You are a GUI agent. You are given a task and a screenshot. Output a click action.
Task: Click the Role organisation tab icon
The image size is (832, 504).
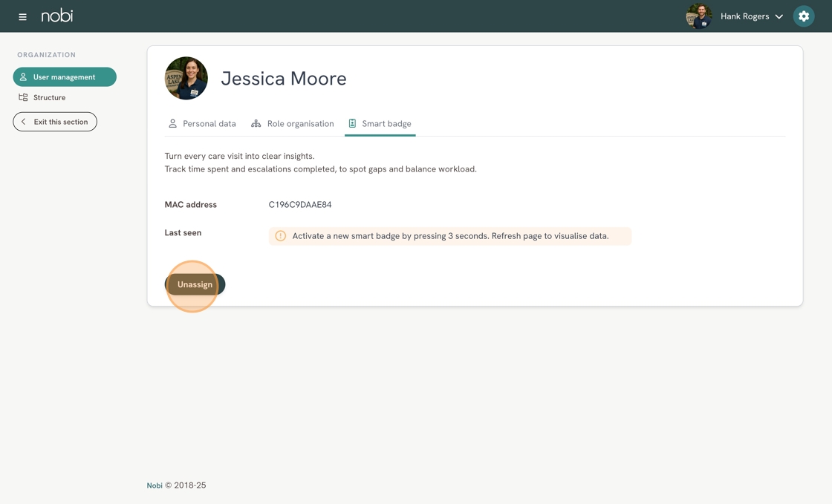(x=256, y=124)
